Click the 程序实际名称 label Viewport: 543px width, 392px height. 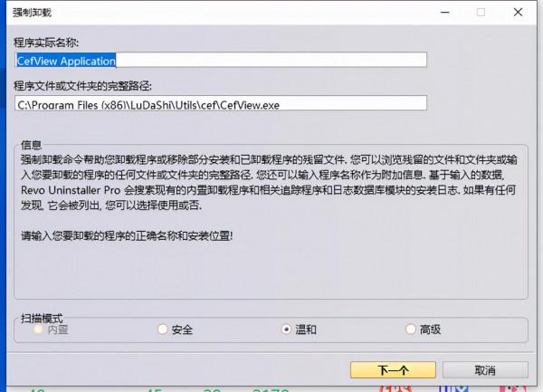click(x=46, y=43)
